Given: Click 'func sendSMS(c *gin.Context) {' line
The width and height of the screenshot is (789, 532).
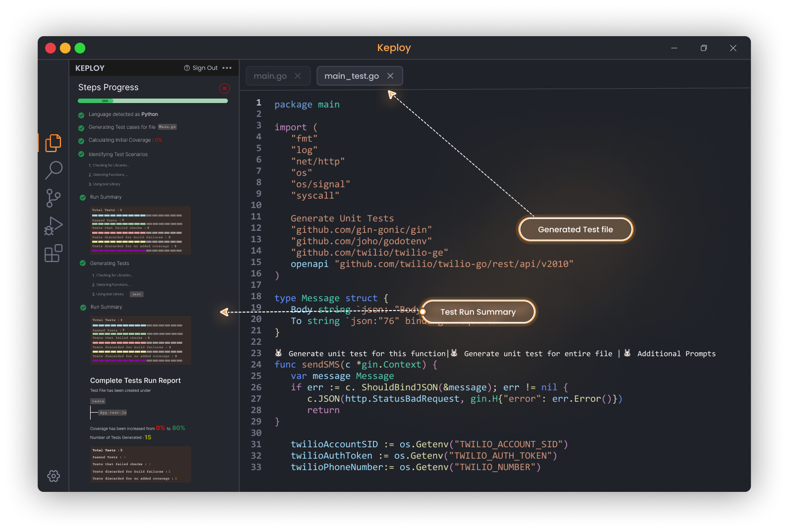Looking at the screenshot, I should pos(356,365).
